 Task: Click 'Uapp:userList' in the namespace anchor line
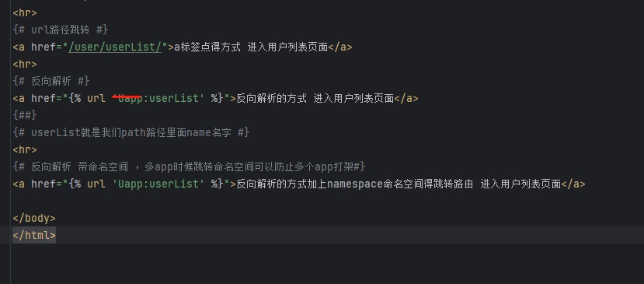(x=158, y=184)
